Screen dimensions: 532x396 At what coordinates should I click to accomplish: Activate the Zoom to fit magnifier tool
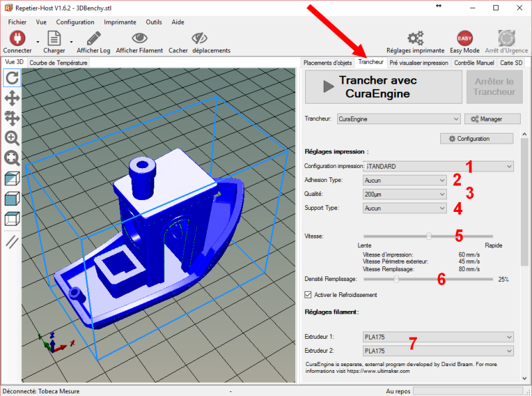click(x=12, y=158)
